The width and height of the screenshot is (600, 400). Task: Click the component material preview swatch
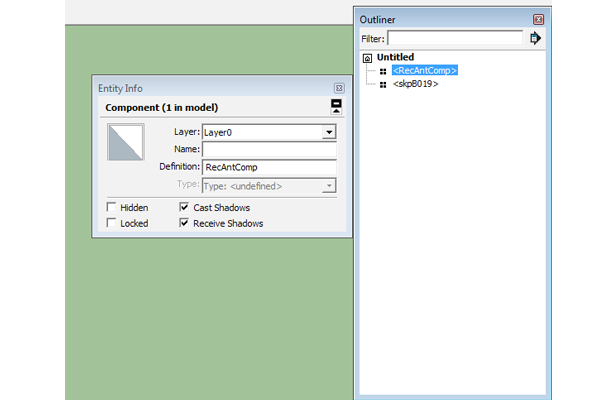pos(127,142)
